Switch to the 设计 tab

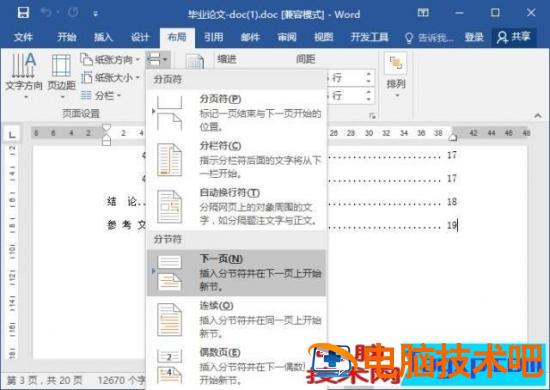pyautogui.click(x=140, y=37)
